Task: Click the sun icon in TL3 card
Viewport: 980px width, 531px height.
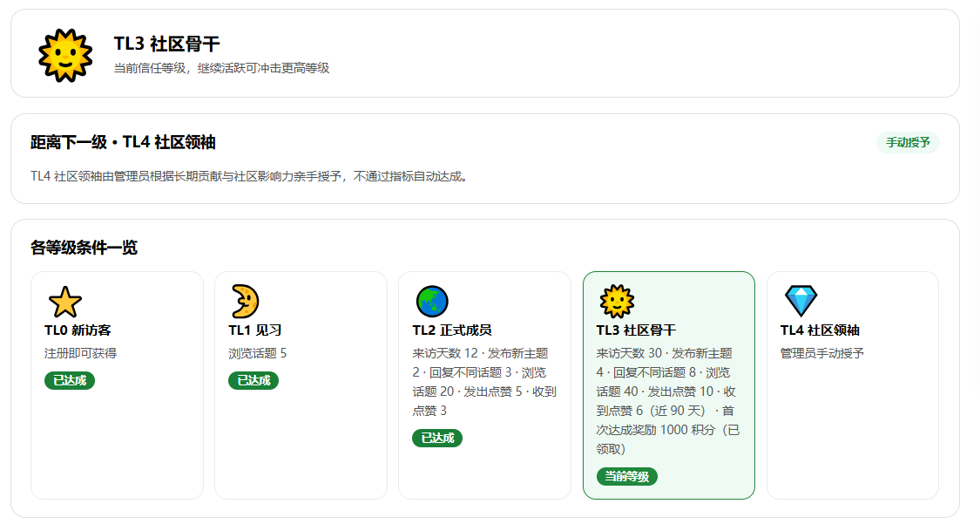Action: pos(617,302)
